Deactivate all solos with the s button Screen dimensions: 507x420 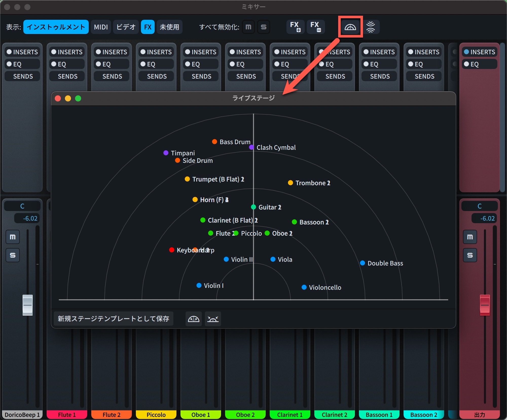(264, 27)
